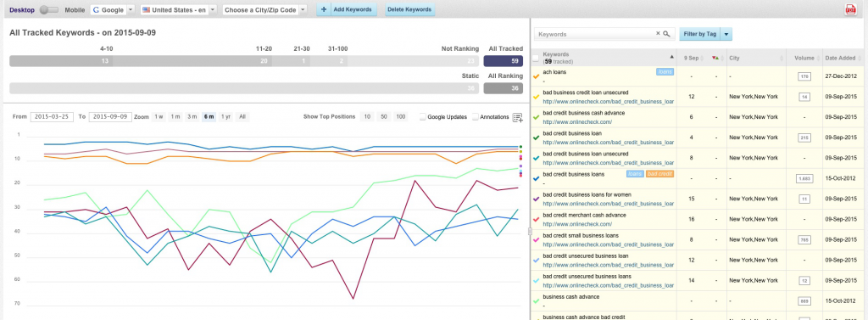Select the 4-10 ranking bar segment
The image size is (868, 320).
61,61
